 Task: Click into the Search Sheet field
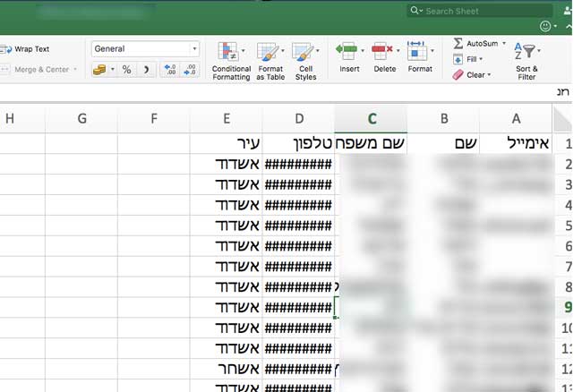pyautogui.click(x=484, y=11)
